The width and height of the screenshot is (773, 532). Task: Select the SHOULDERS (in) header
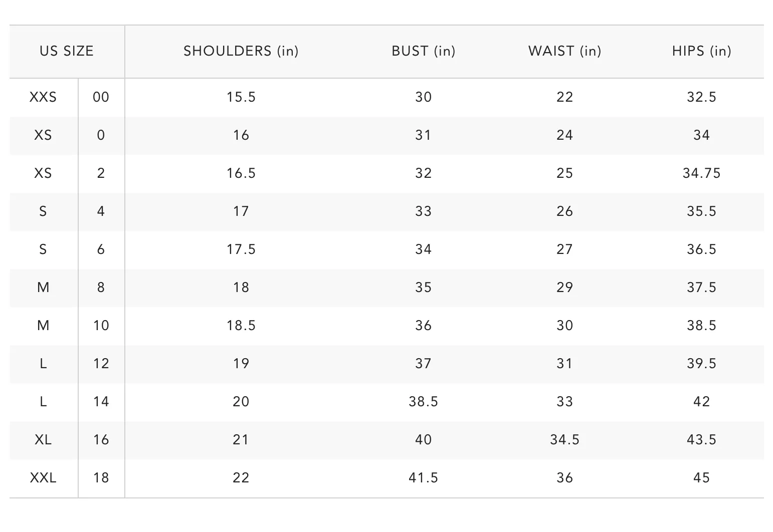tap(241, 51)
